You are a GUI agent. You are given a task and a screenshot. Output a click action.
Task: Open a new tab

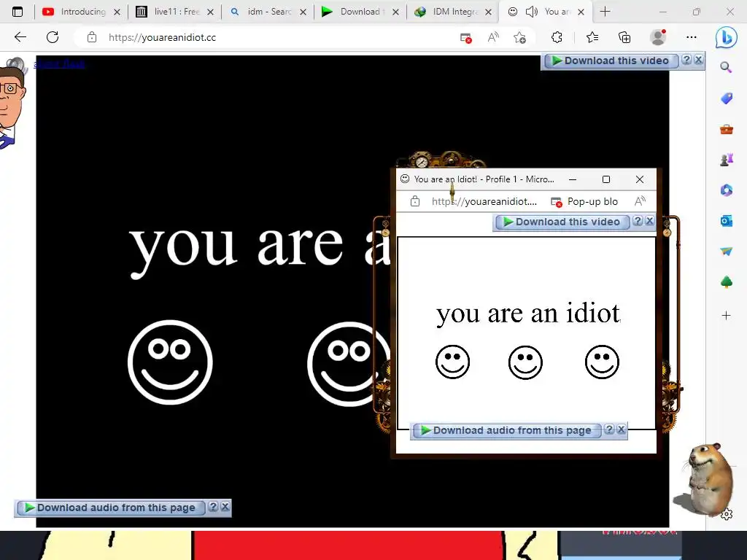point(605,12)
